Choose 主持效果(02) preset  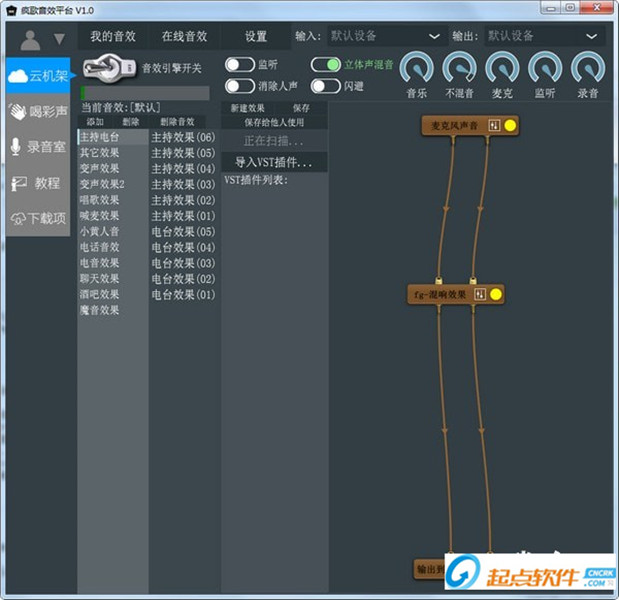pos(184,201)
